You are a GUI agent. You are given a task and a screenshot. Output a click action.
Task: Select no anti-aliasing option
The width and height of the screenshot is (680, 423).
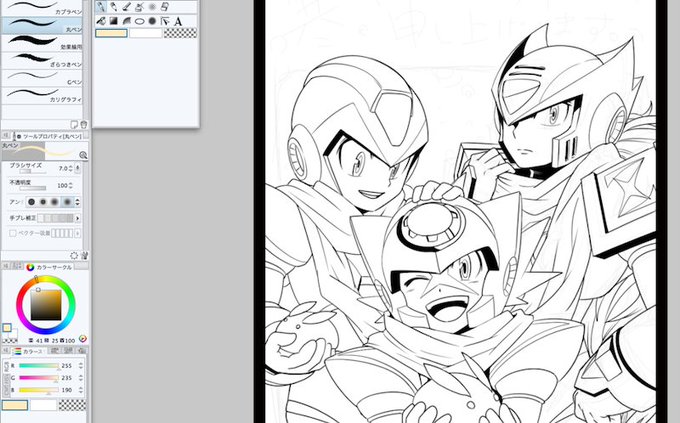[32, 202]
